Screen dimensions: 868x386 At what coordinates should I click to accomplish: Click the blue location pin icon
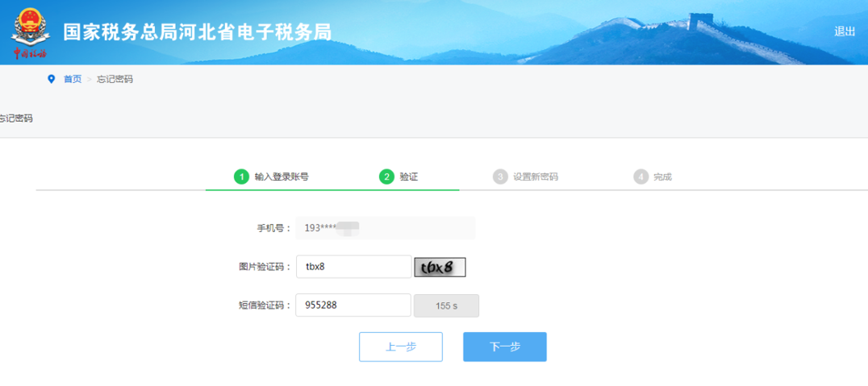tap(52, 79)
